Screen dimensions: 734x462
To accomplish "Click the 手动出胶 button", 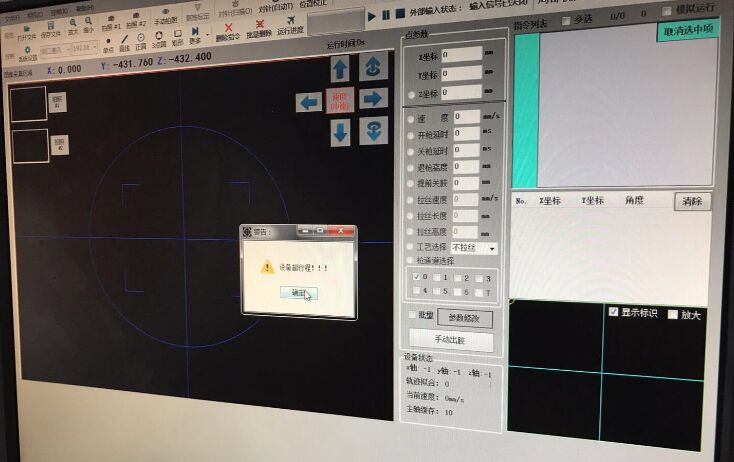I will tap(450, 341).
